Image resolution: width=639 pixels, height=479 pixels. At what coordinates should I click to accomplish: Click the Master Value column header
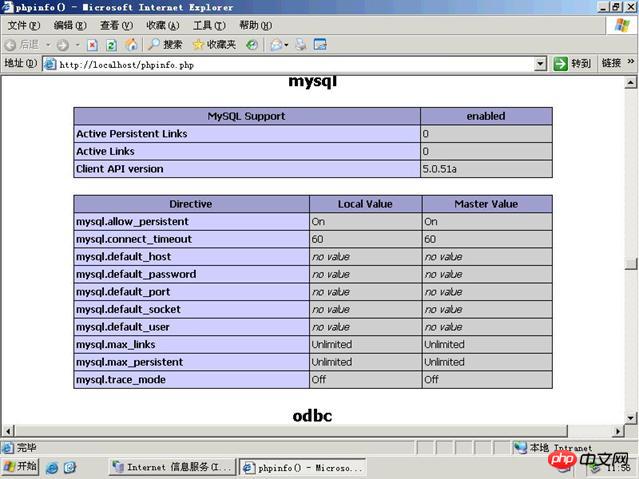tap(486, 204)
